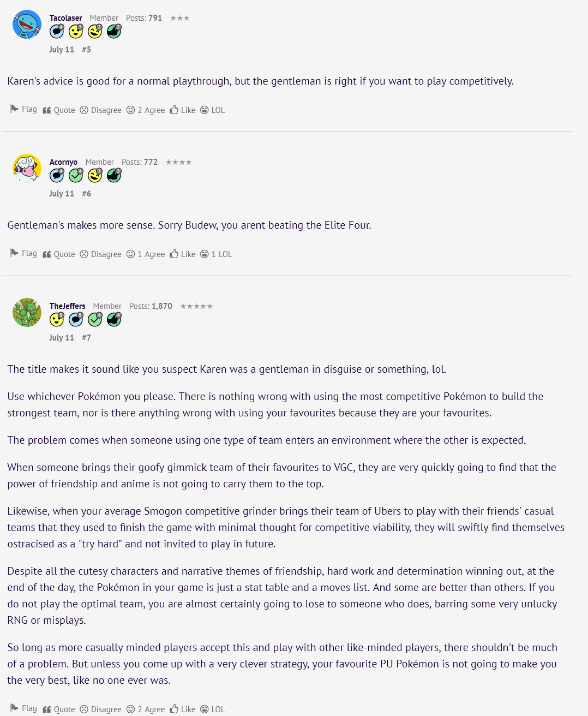
Task: Flag Tacolaser's post #5
Action: point(23,109)
